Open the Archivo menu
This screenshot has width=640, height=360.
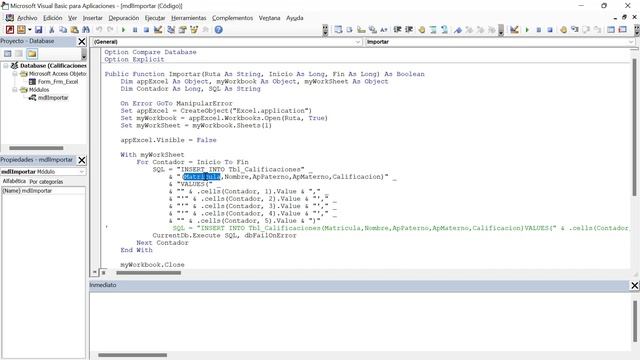tap(27, 18)
